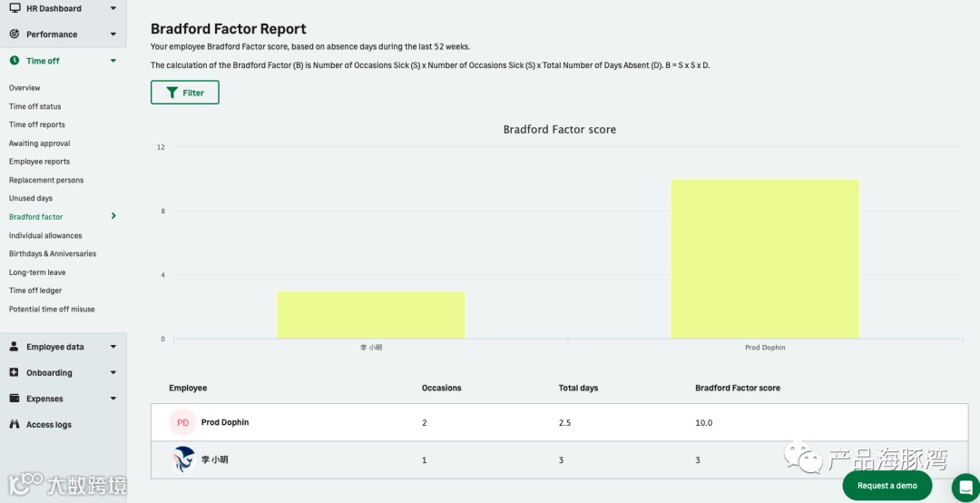Click the PD avatar for Prod Dophin
This screenshot has height=503, width=980.
tap(183, 423)
